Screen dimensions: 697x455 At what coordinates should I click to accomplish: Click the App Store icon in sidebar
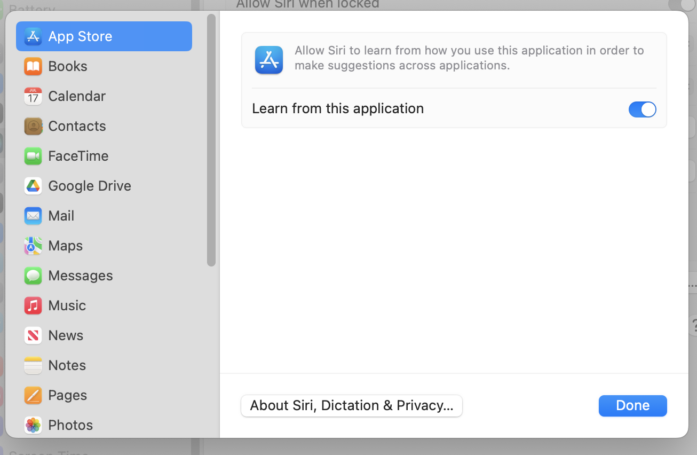33,36
